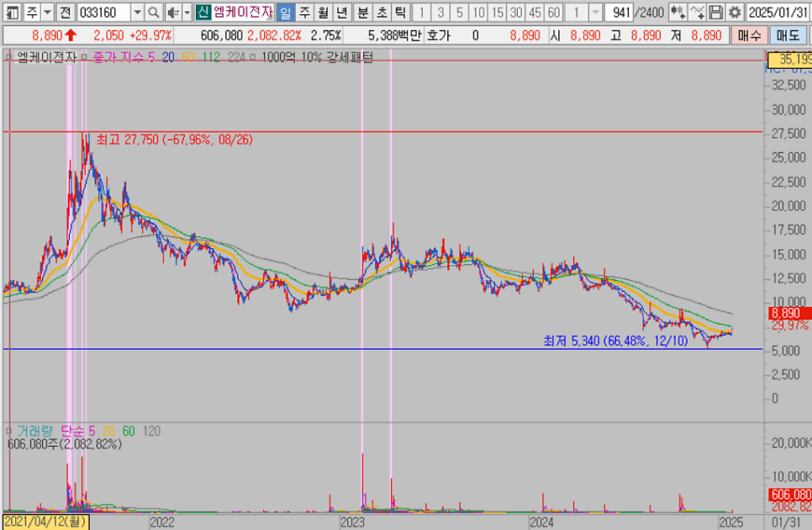
Task: Click stock code field 033160
Action: [104, 12]
